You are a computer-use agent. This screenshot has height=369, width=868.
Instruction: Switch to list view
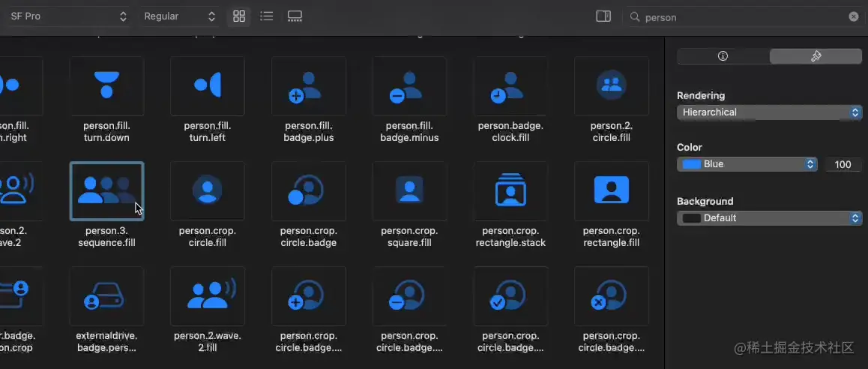(267, 16)
